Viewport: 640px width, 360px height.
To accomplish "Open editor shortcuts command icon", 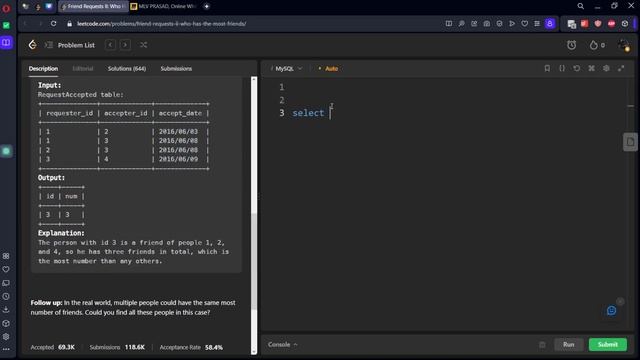I will coord(591,69).
